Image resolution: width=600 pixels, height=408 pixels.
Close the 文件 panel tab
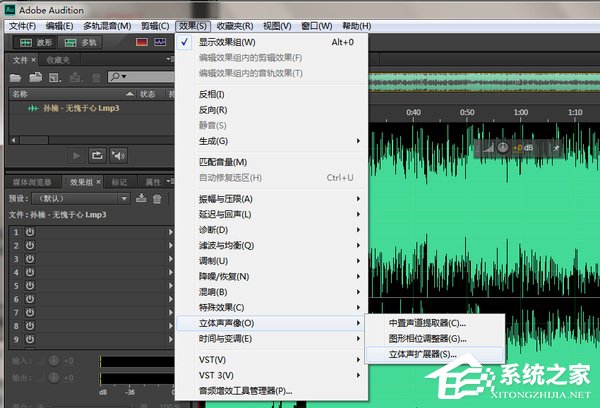click(34, 60)
